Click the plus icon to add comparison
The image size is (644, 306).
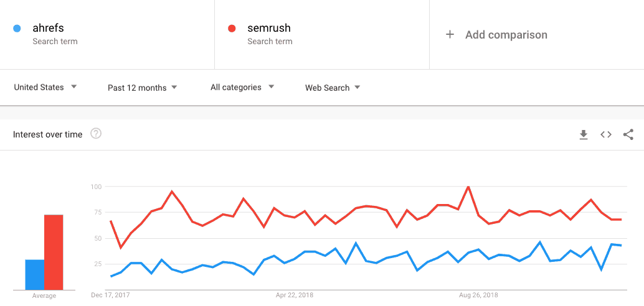(450, 34)
